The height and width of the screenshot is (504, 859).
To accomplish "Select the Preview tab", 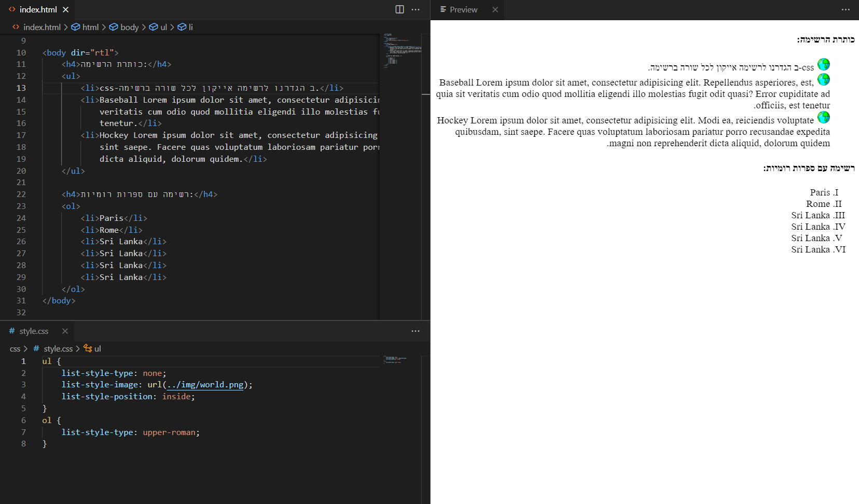I will (463, 9).
